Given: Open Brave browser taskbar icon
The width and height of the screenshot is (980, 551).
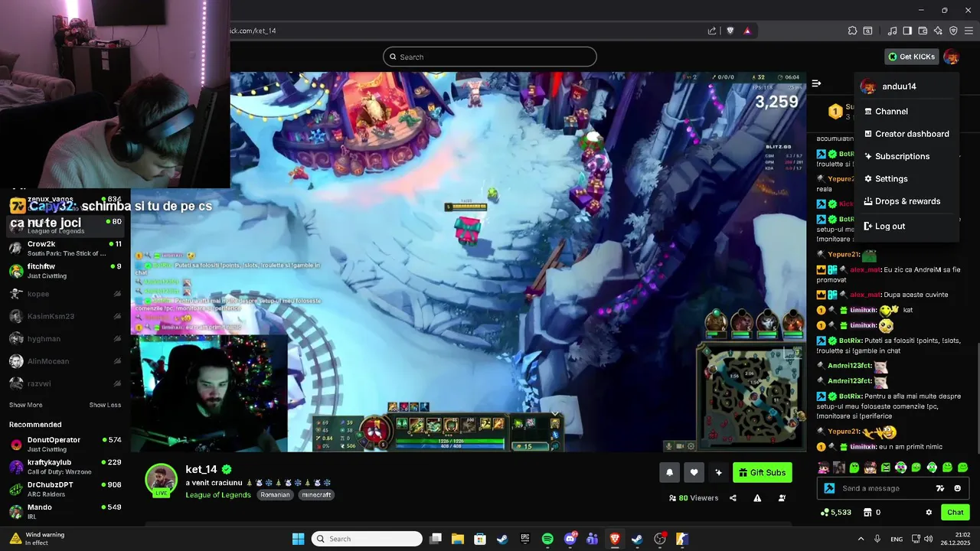Looking at the screenshot, I should [x=615, y=539].
